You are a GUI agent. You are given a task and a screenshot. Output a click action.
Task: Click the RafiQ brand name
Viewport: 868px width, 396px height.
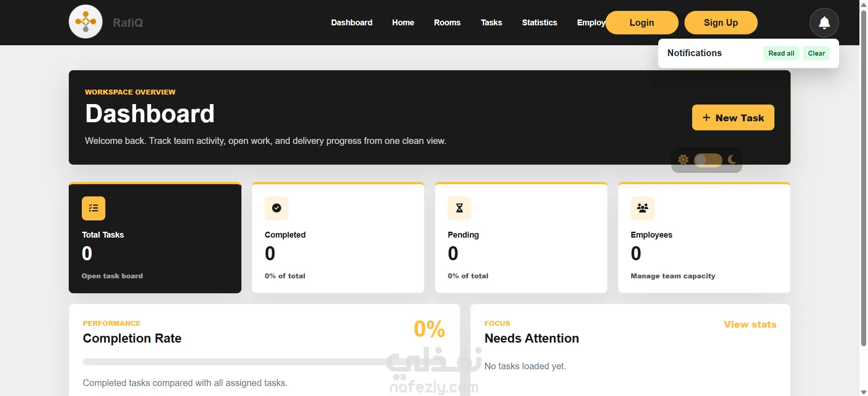128,23
